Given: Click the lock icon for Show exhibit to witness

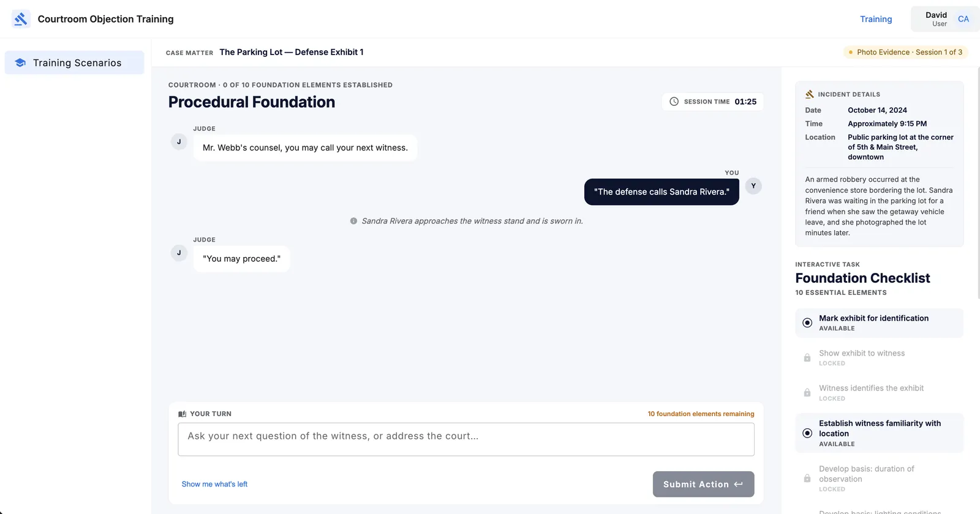Looking at the screenshot, I should pos(807,358).
